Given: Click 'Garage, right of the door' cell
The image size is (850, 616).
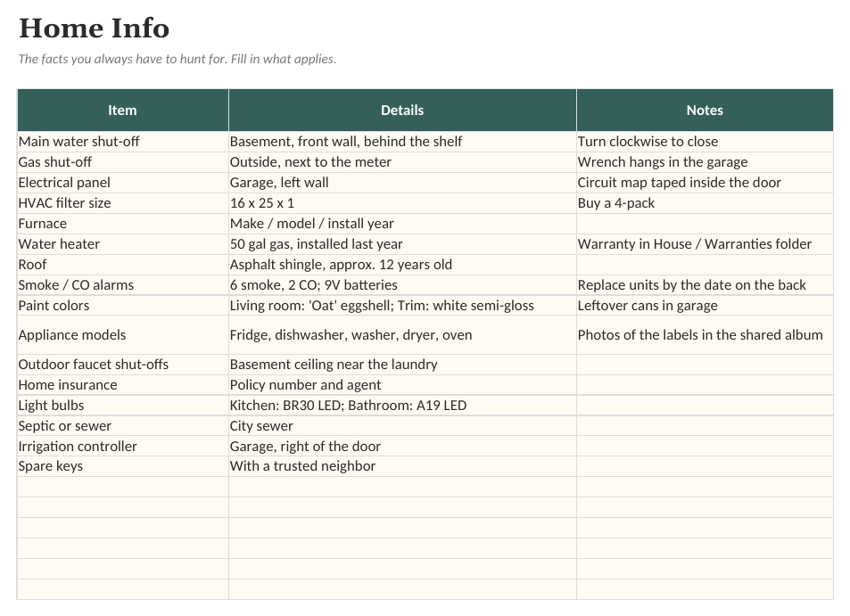Looking at the screenshot, I should [x=402, y=447].
